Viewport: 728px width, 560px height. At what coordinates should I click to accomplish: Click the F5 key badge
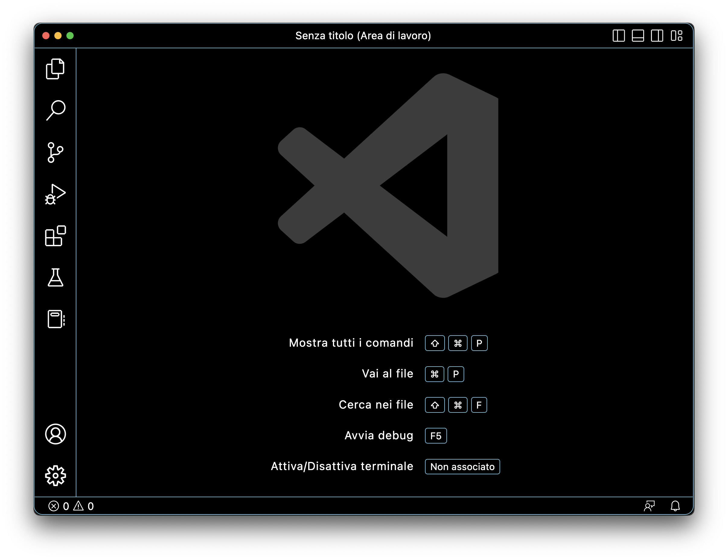436,436
